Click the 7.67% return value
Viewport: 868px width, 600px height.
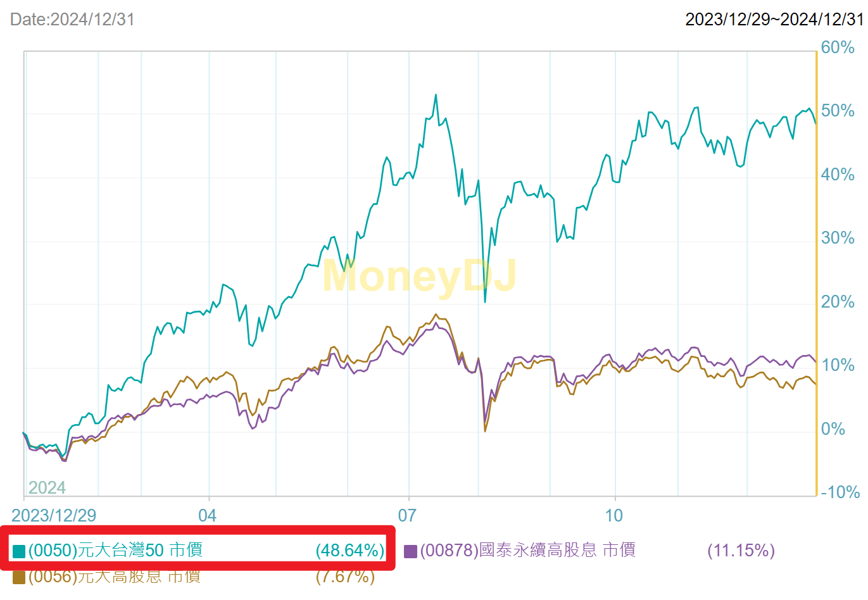[x=345, y=576]
